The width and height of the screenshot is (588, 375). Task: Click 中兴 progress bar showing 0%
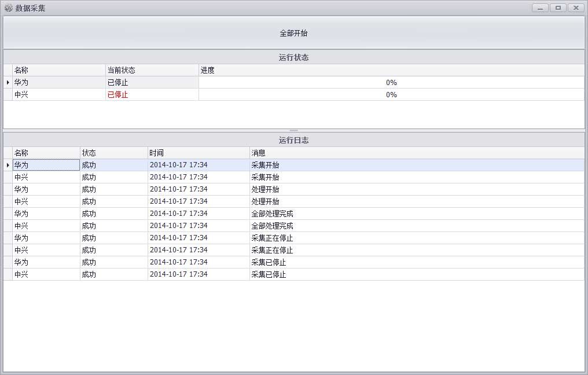pyautogui.click(x=391, y=95)
